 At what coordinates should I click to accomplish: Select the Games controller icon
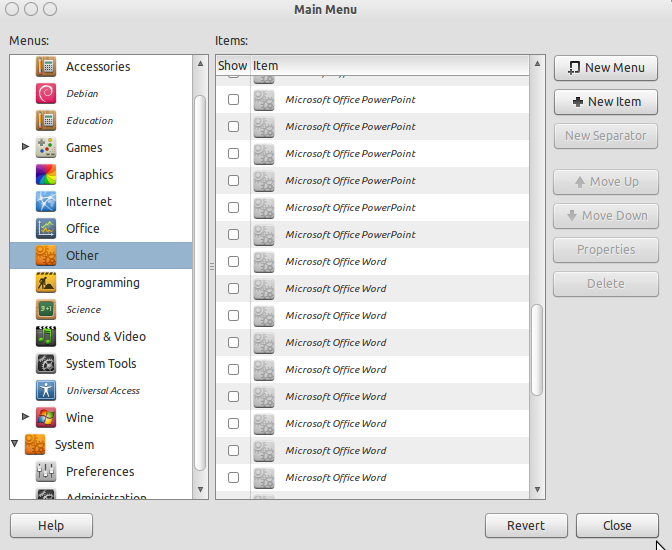(46, 147)
